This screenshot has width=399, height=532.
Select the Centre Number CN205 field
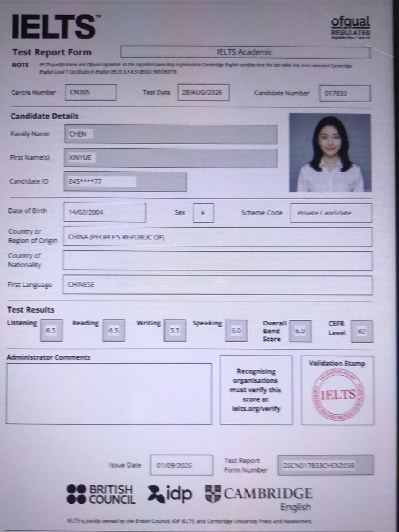(x=91, y=93)
